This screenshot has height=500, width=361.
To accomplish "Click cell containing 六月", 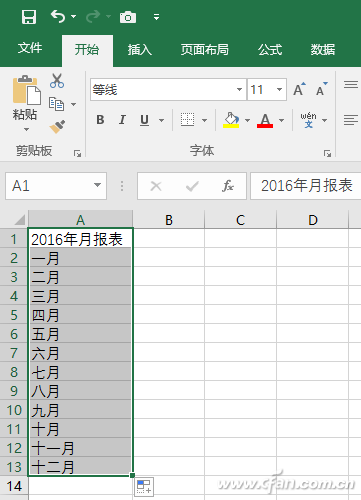I will coord(80,353).
